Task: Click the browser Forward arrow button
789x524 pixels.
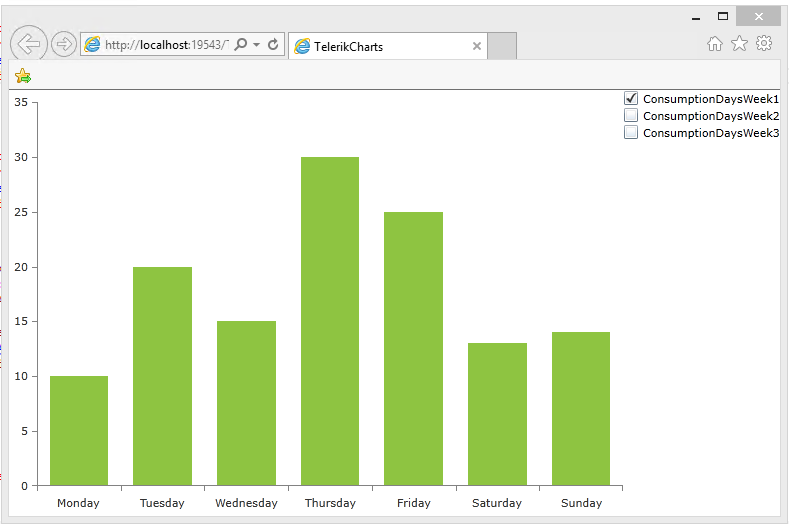Action: point(63,44)
